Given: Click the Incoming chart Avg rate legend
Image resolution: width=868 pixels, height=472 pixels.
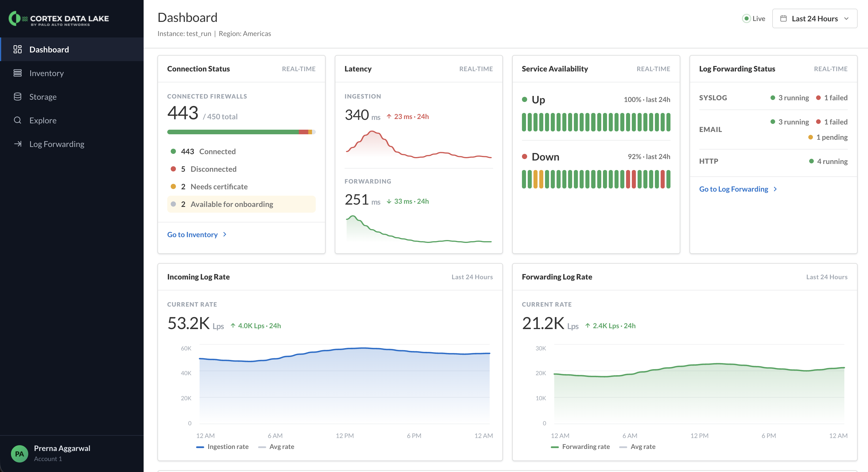Looking at the screenshot, I should tap(276, 447).
